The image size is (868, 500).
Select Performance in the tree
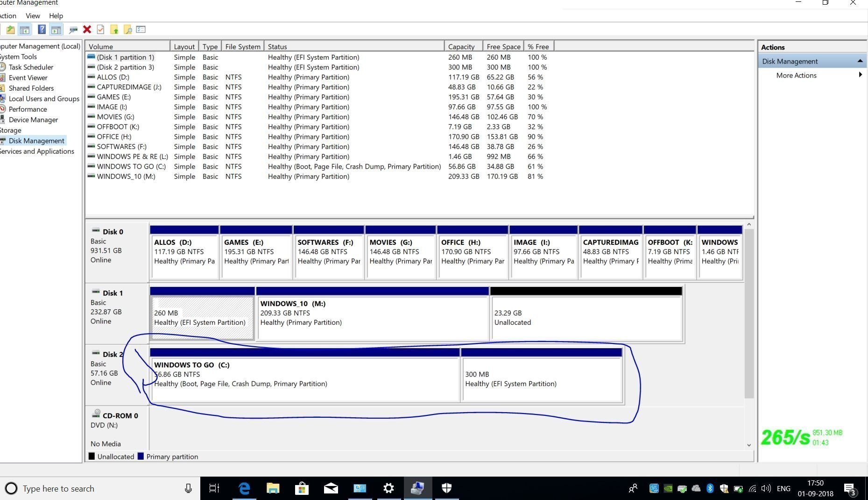[x=28, y=109]
